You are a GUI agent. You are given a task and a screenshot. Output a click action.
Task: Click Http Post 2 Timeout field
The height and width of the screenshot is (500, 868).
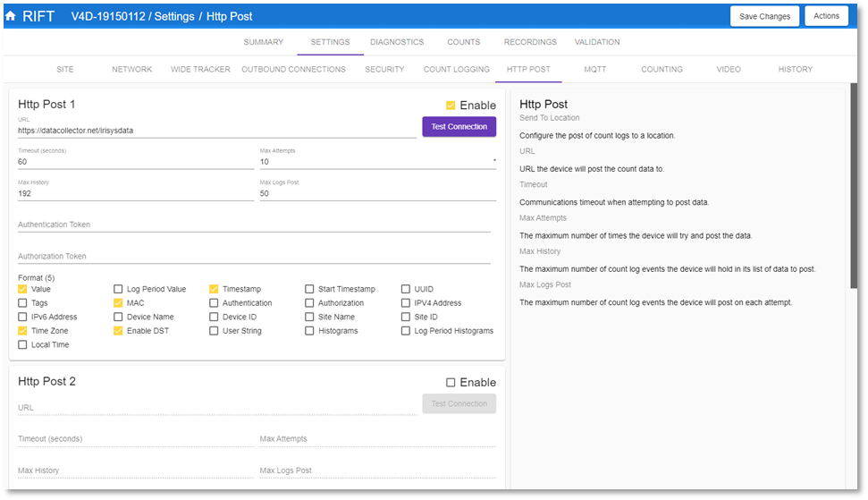(x=136, y=439)
